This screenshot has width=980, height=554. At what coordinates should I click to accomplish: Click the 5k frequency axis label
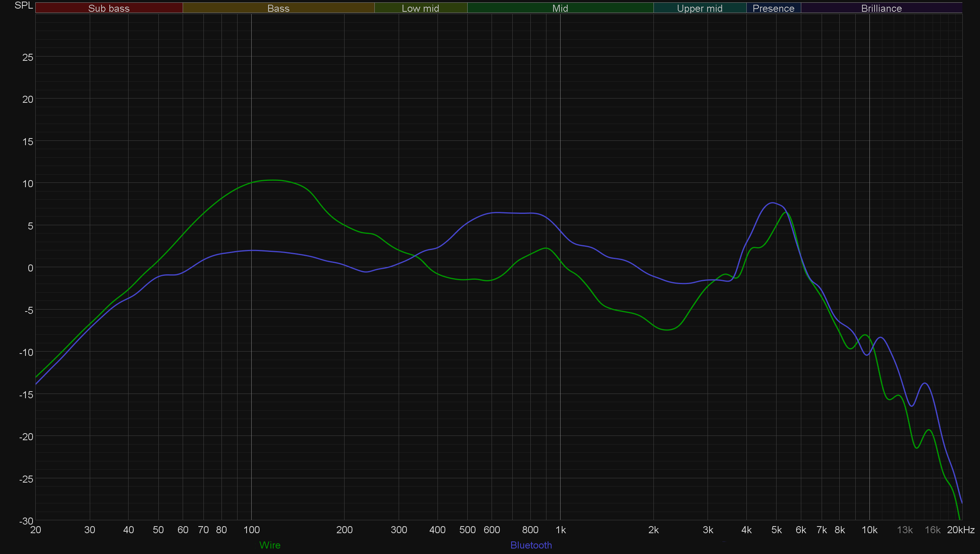coord(776,530)
